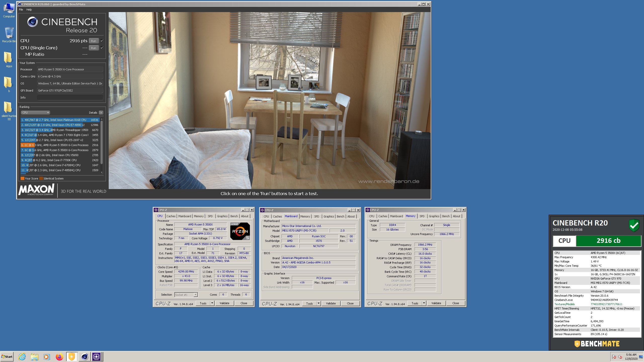Image resolution: width=644 pixels, height=362 pixels.
Task: Open the Help menu in Cinebench
Action: [x=29, y=10]
